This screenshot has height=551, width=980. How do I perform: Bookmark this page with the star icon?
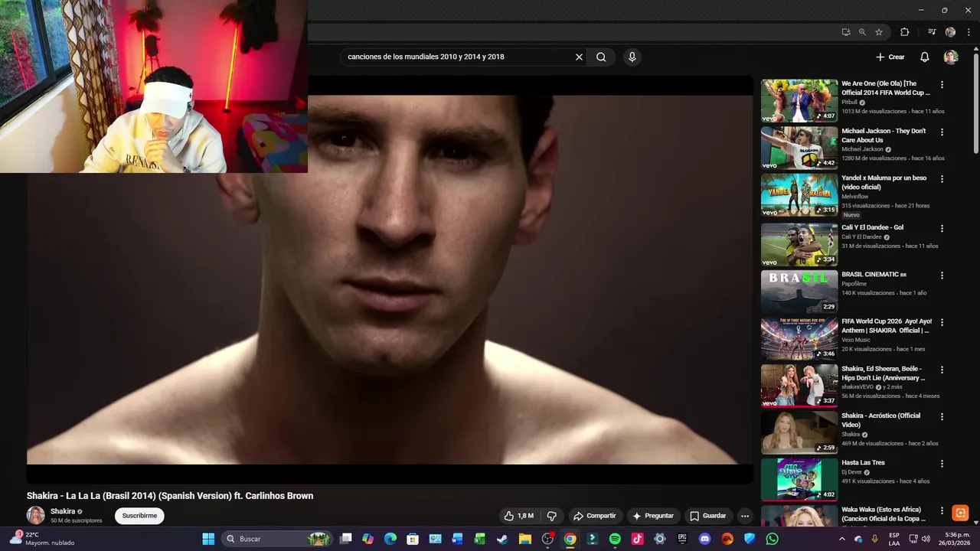pyautogui.click(x=879, y=32)
